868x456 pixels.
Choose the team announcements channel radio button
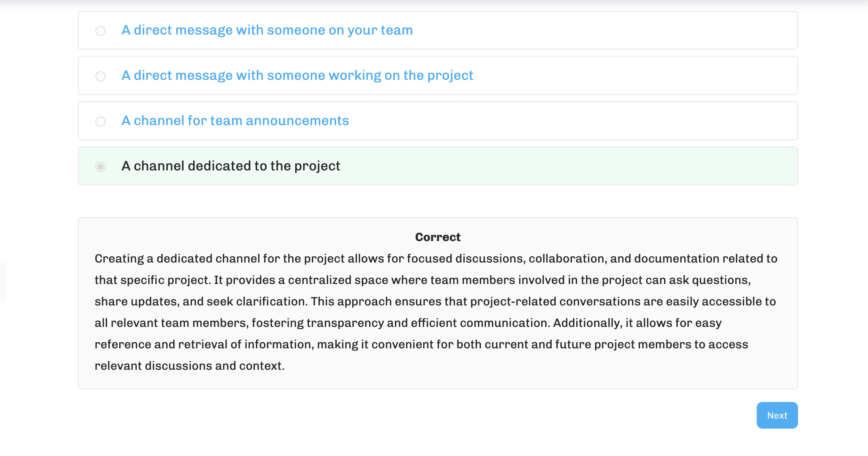point(101,121)
